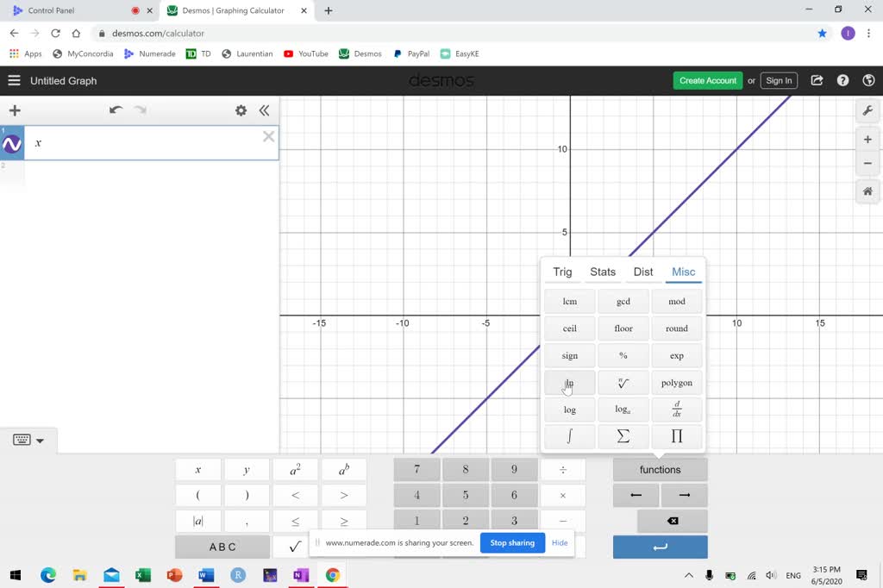Zoom in using the plus icon

point(867,139)
